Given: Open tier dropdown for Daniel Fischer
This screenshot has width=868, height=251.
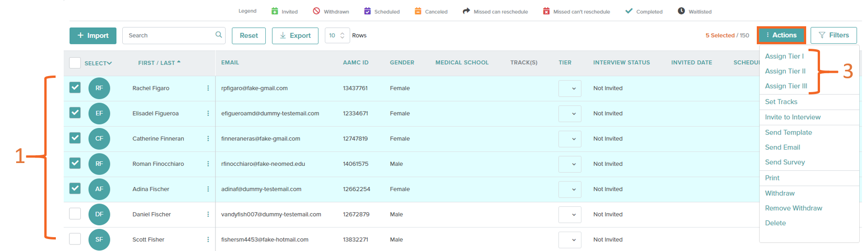Looking at the screenshot, I should pos(570,215).
